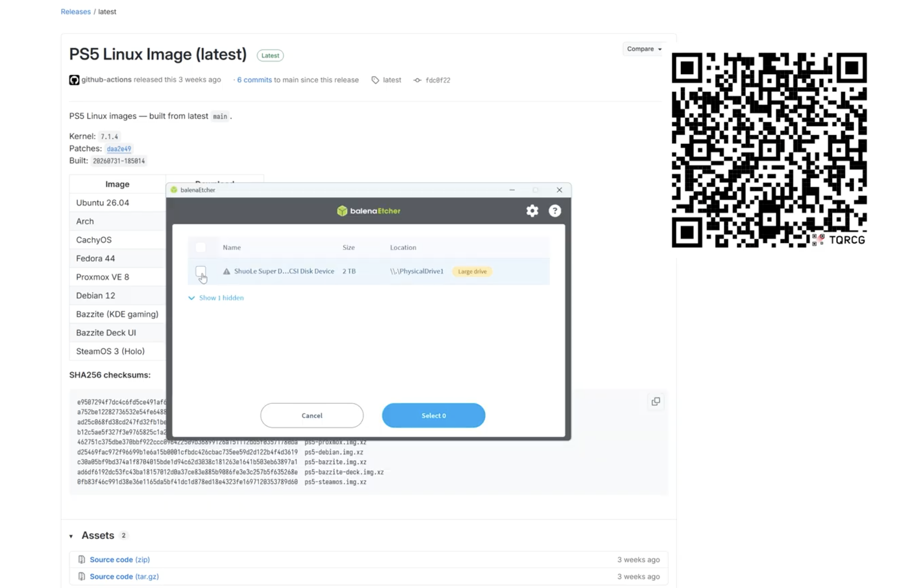Click the Source code (zip) file icon

(82, 560)
